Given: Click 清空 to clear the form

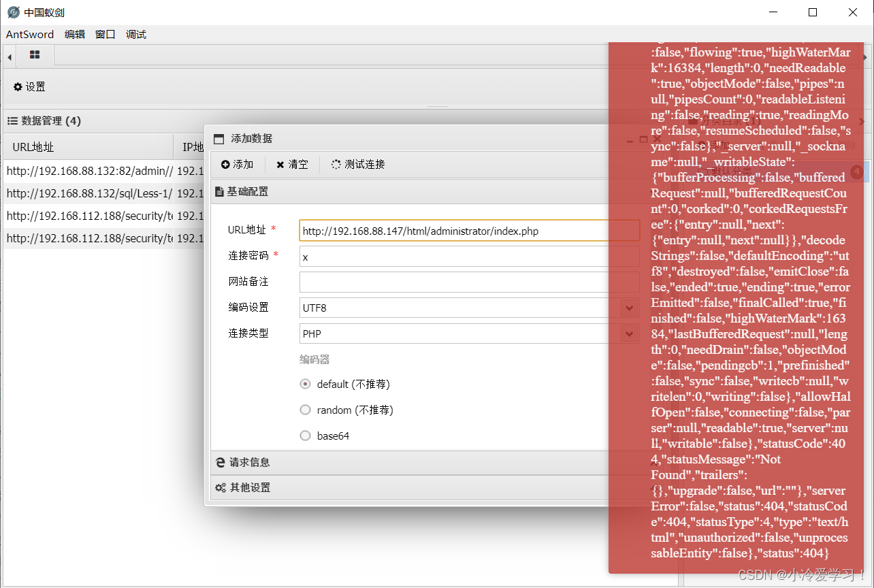Looking at the screenshot, I should pyautogui.click(x=292, y=165).
